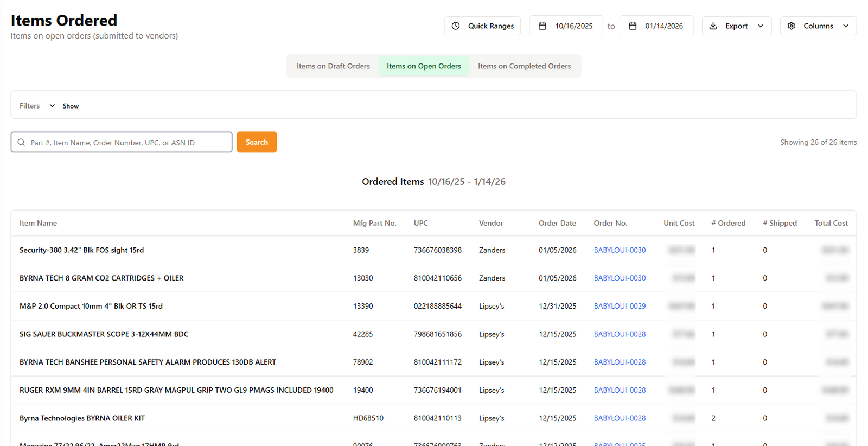
Task: Select the Items on Open Orders tab
Action: tap(424, 66)
